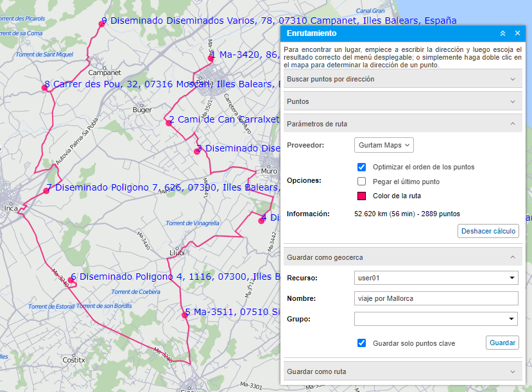Click route info '52.620 km (56 min) - 2889 puntos'

click(x=407, y=214)
